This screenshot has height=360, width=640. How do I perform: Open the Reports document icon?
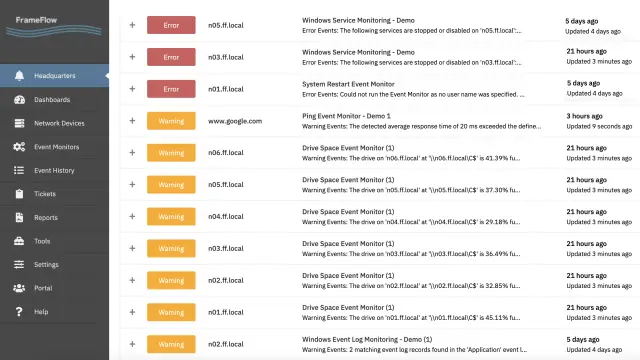click(x=19, y=218)
